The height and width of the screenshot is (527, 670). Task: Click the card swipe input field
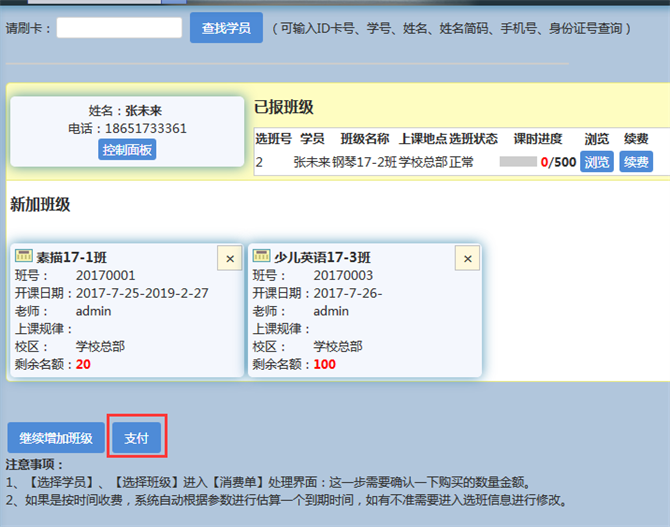point(119,28)
